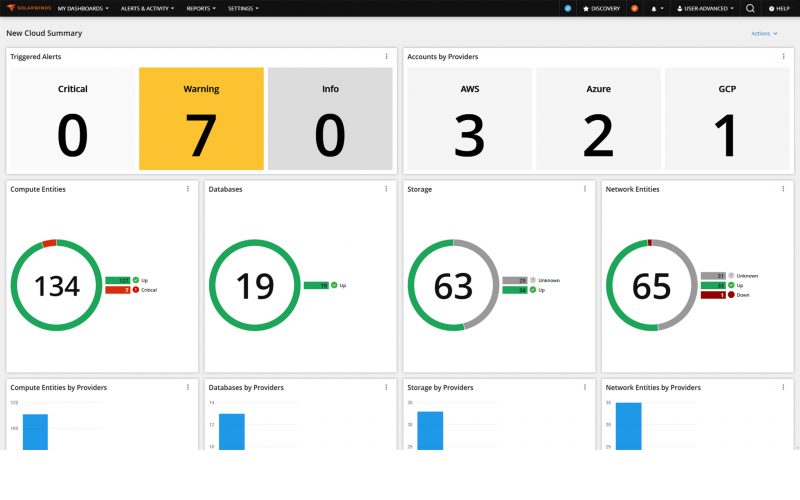Click the Unknown status icon in Storage
800x500 pixels.
533,280
